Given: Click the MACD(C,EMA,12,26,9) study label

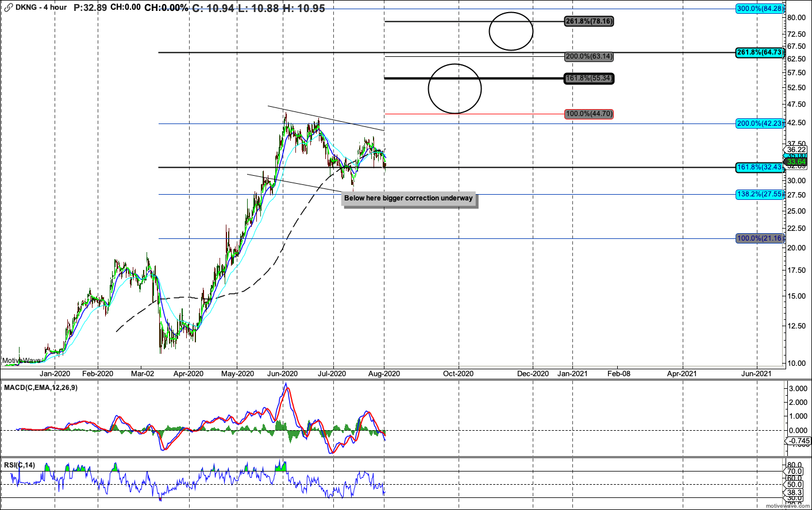Looking at the screenshot, I should (41, 388).
